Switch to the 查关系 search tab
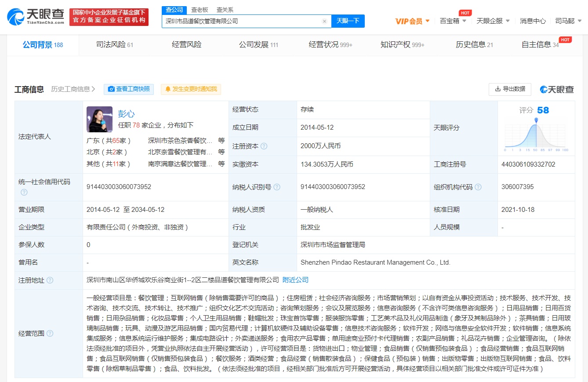 225,10
